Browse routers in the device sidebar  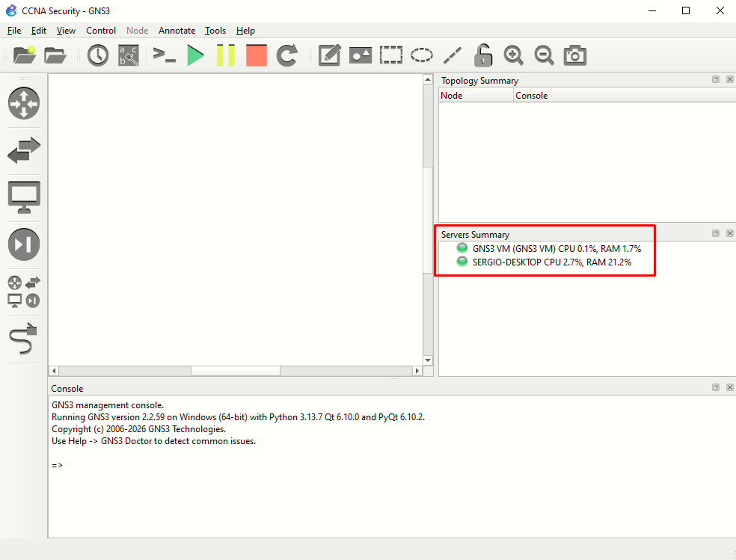[x=24, y=103]
